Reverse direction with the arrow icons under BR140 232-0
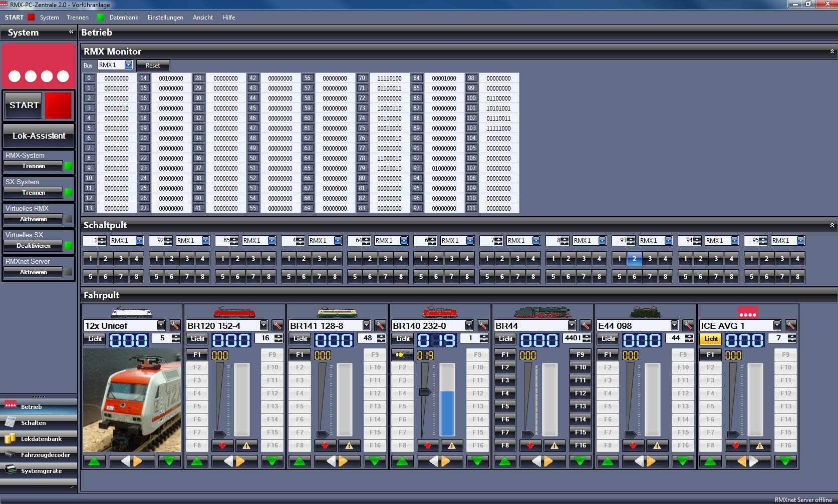Viewport: 838px width, 504px height. (x=439, y=461)
